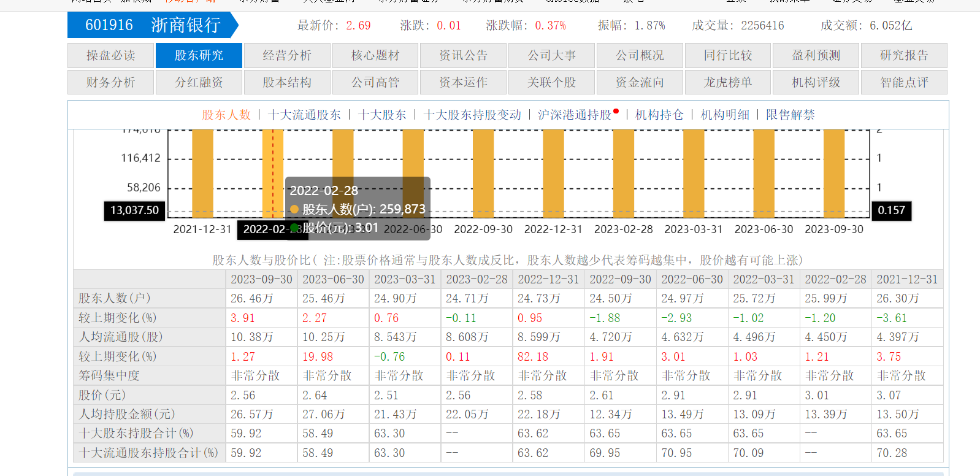Click the chart bar above 2021-12-31 axis label
Viewport: 980px width, 476px height.
coord(202,174)
